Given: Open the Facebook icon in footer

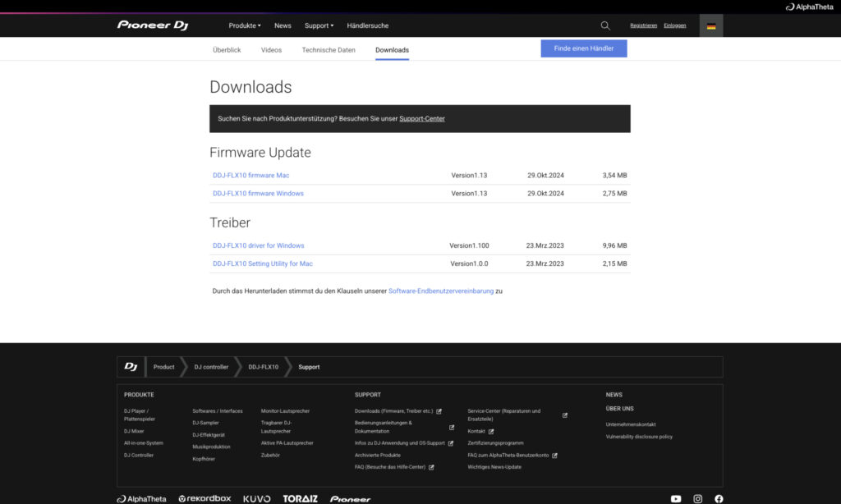Looking at the screenshot, I should [x=719, y=498].
